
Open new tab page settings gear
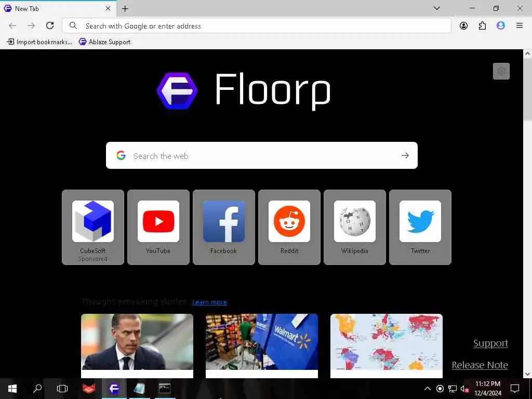pos(501,71)
